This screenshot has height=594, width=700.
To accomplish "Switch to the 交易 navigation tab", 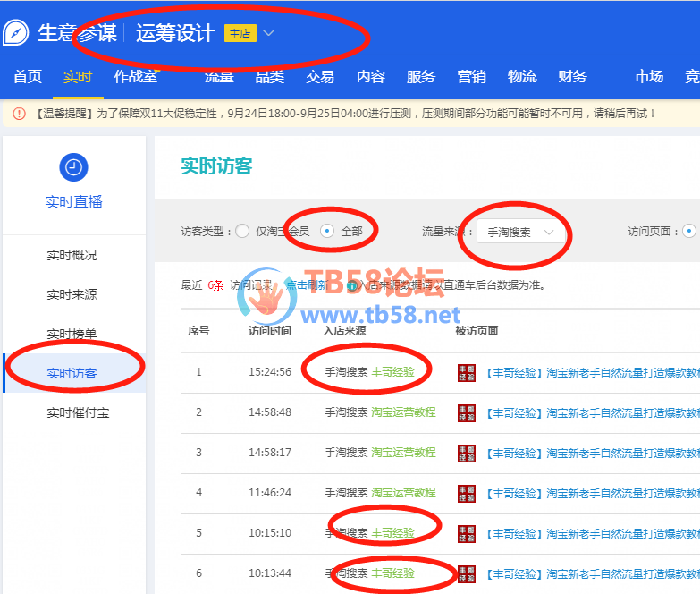I will tap(320, 77).
